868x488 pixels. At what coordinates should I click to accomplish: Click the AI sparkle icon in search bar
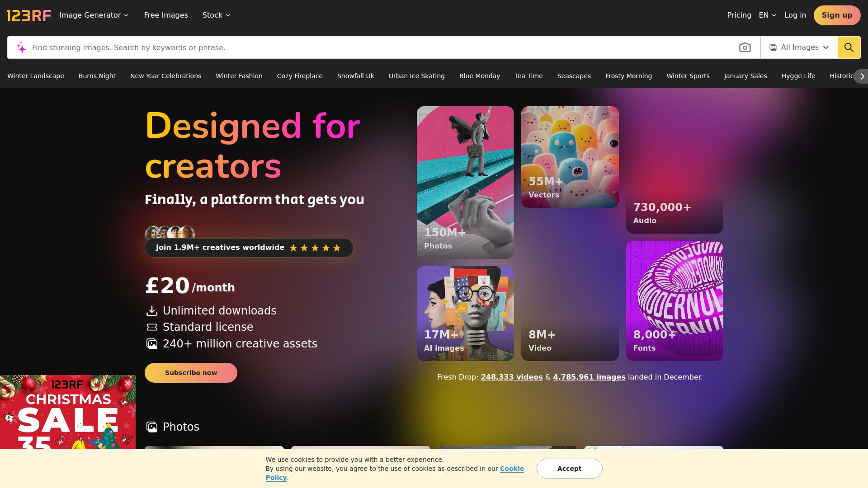pos(21,47)
